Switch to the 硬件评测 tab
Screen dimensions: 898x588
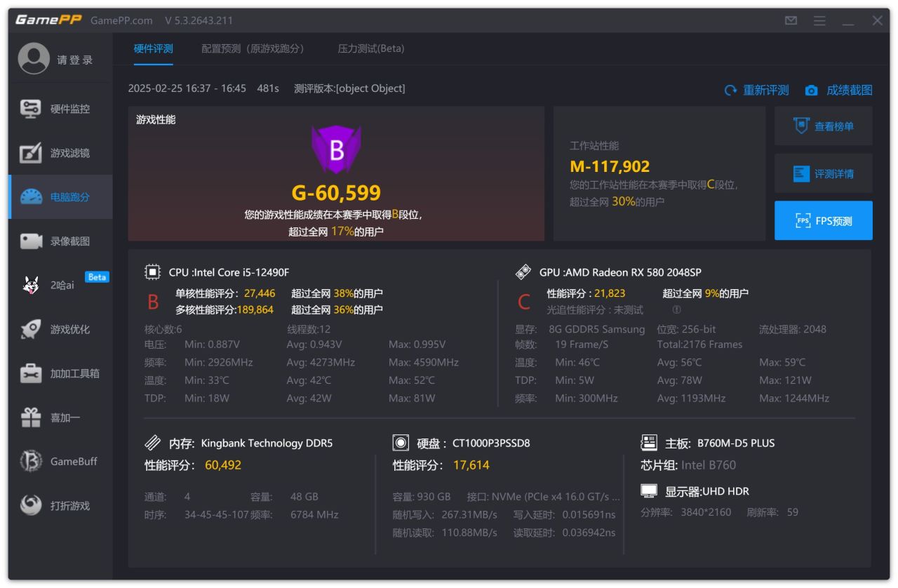coord(153,48)
